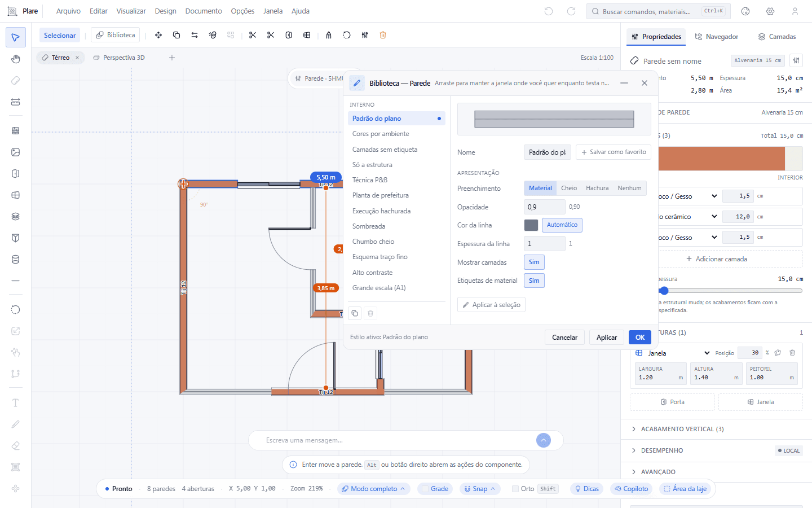The width and height of the screenshot is (812, 508).
Task: Enable the Orto checkbox in status bar
Action: pos(515,489)
